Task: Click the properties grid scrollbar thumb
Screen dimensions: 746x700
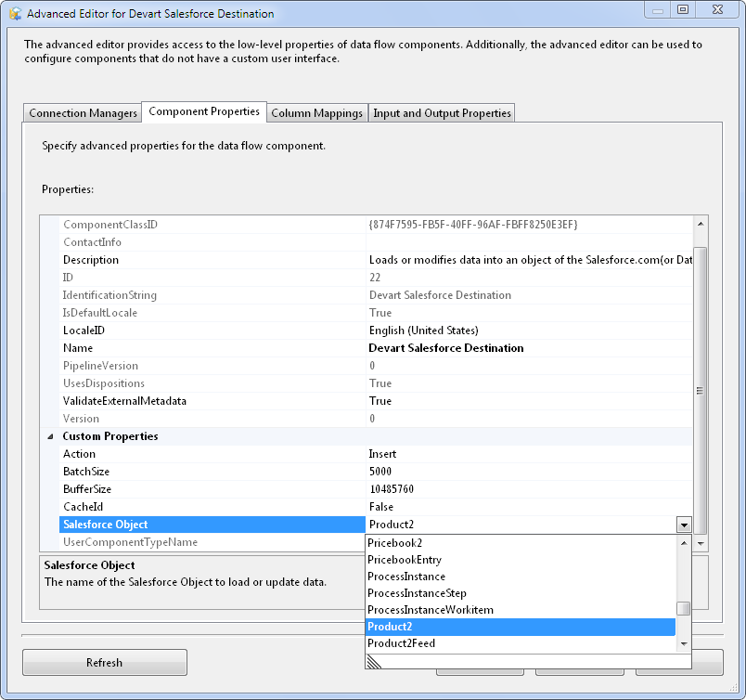Action: click(701, 391)
